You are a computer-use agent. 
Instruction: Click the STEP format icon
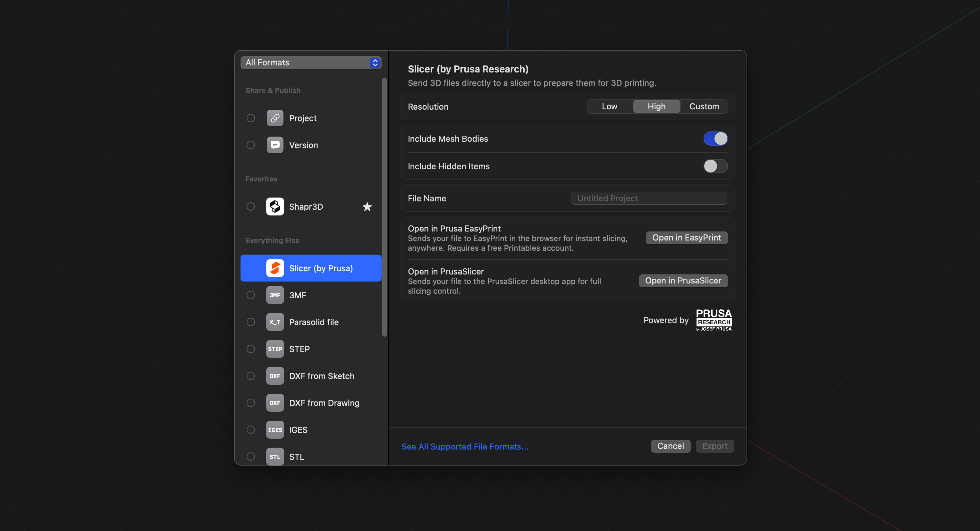(x=275, y=349)
